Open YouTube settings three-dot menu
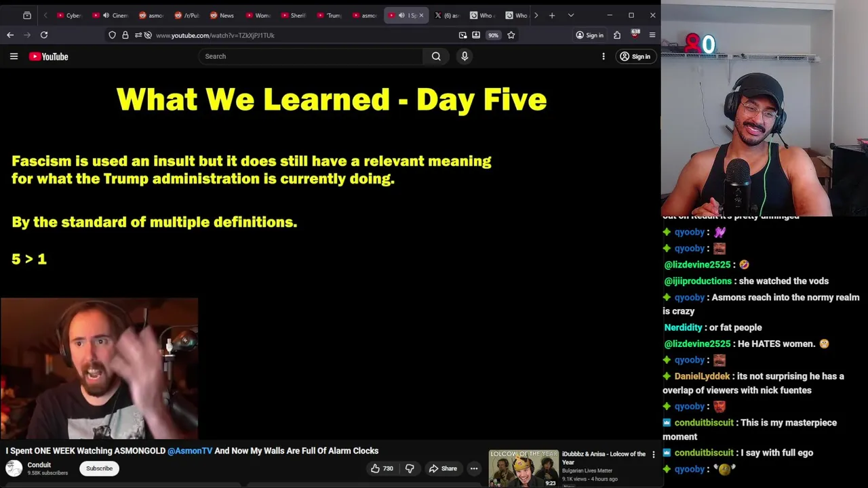This screenshot has height=488, width=868. [x=604, y=56]
